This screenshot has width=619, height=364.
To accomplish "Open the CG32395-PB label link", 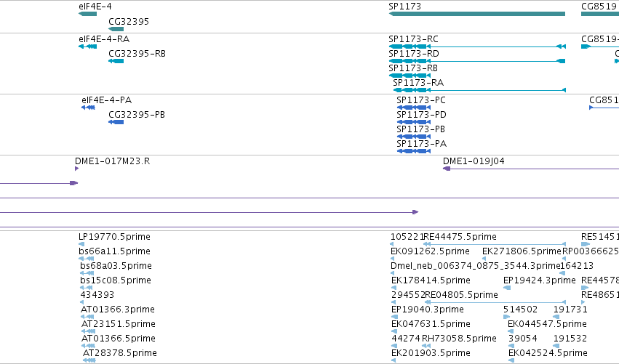I will 137,115.
